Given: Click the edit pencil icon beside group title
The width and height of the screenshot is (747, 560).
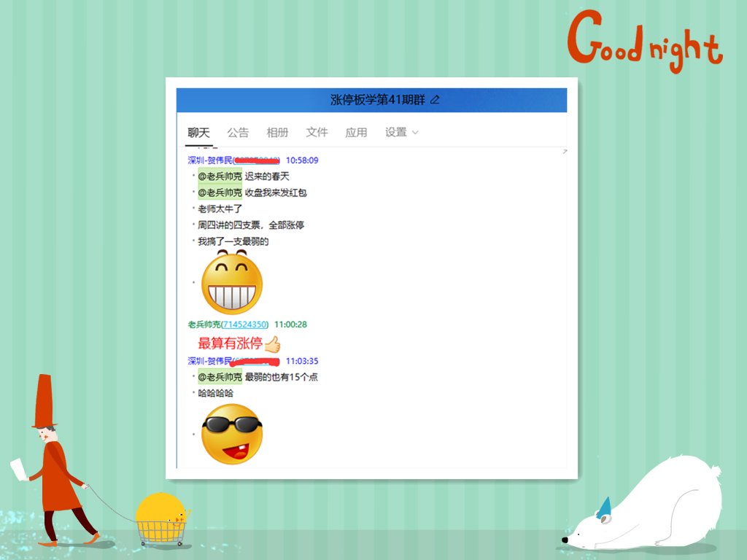Looking at the screenshot, I should 435,100.
